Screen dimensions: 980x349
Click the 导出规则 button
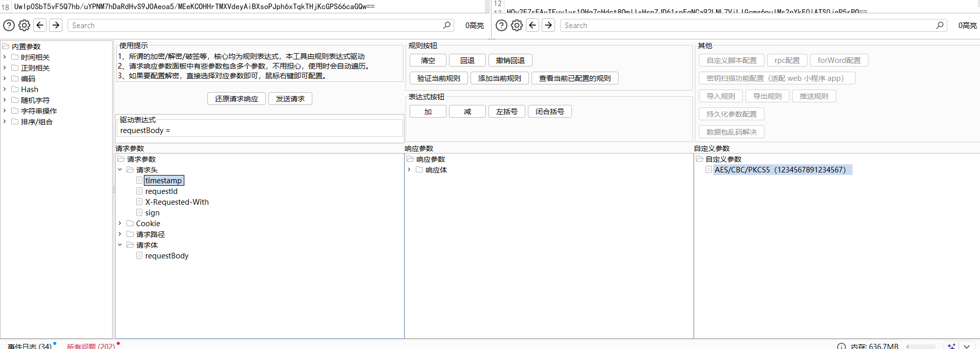pyautogui.click(x=768, y=96)
